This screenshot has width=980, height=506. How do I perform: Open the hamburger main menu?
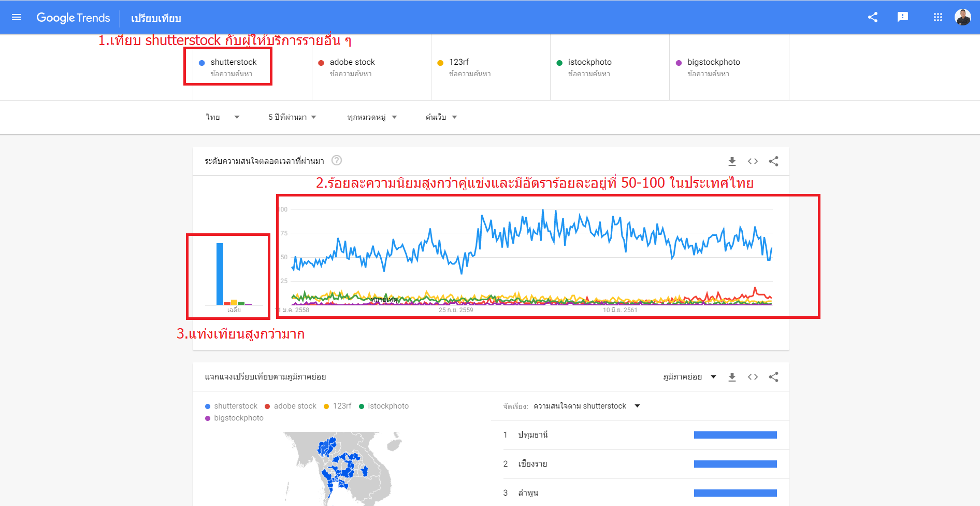pyautogui.click(x=17, y=18)
